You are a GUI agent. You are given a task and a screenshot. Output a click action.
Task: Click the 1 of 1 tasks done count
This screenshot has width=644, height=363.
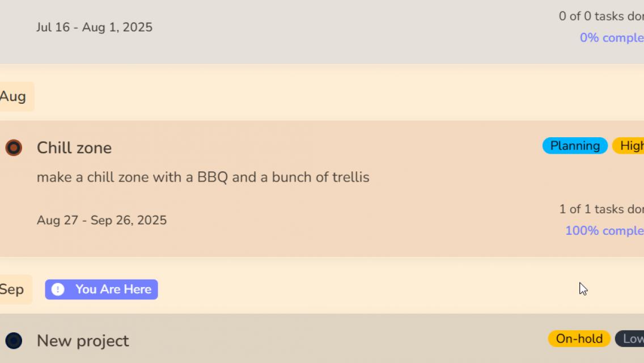coord(601,209)
